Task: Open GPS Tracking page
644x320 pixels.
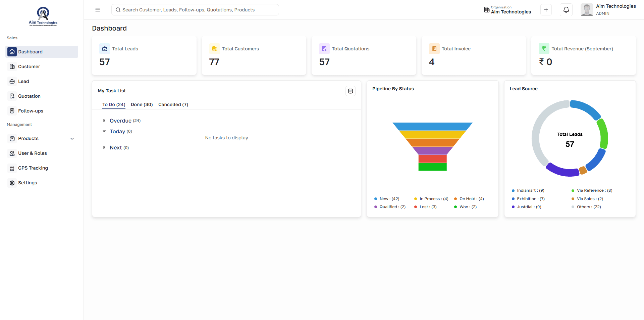Action: [42, 168]
